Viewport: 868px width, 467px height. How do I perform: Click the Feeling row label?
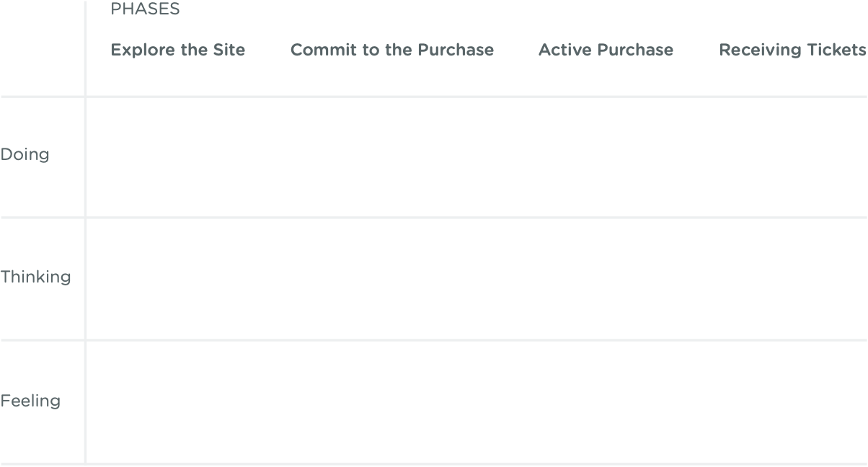tap(30, 401)
